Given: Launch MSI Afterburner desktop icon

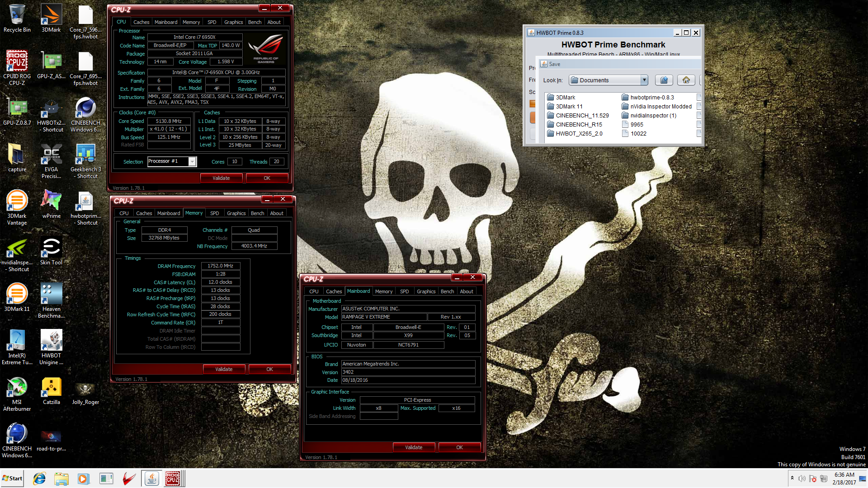Looking at the screenshot, I should 17,394.
